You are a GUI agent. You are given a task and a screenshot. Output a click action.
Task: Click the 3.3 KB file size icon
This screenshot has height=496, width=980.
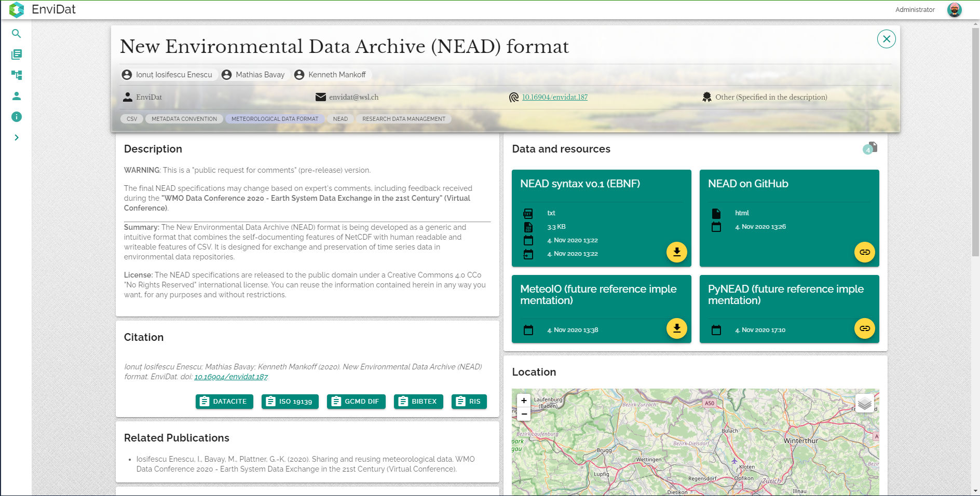click(528, 227)
